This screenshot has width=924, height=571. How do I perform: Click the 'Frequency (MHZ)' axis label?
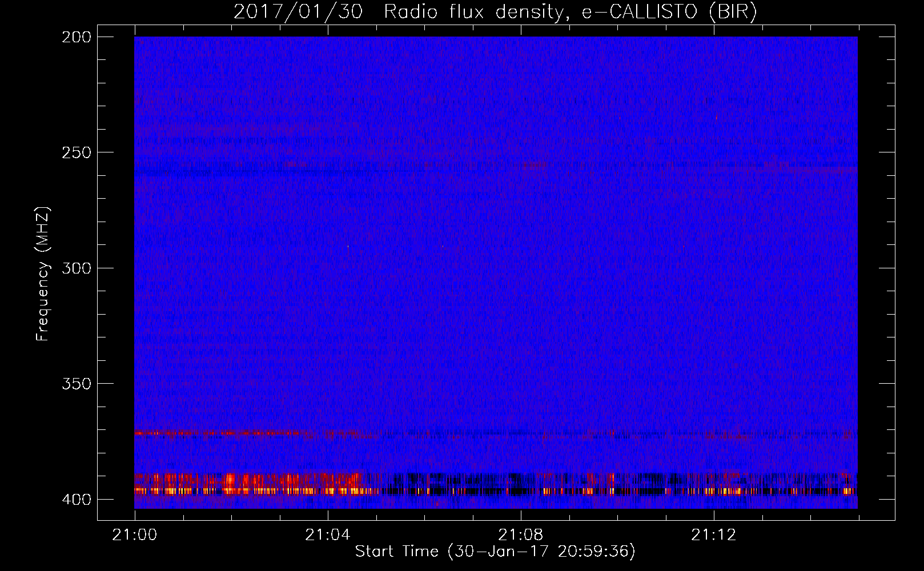click(x=43, y=274)
